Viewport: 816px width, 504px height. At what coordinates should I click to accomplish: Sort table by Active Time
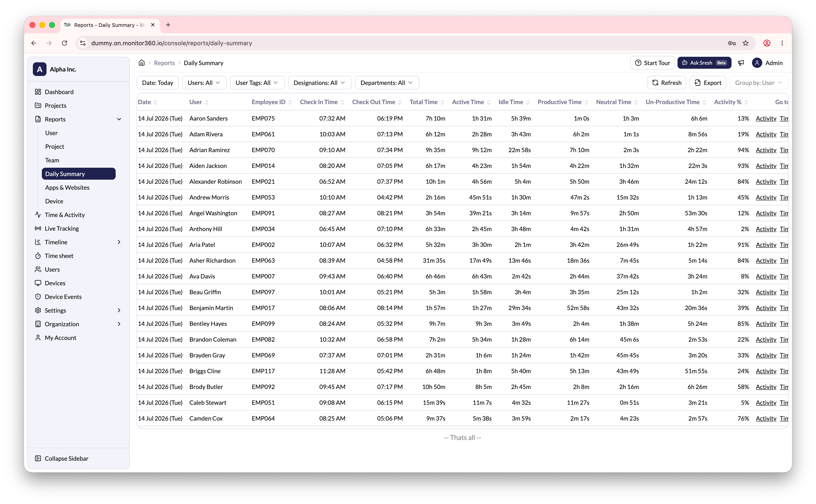tap(489, 102)
